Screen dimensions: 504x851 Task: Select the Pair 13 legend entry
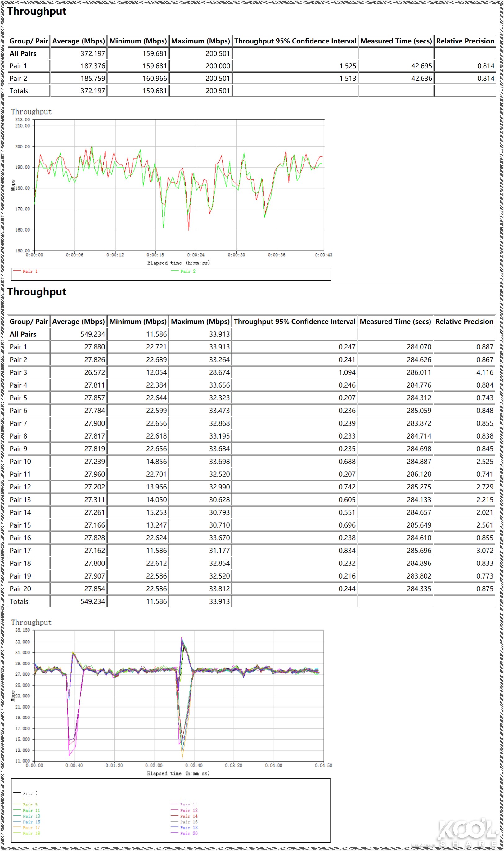26,816
